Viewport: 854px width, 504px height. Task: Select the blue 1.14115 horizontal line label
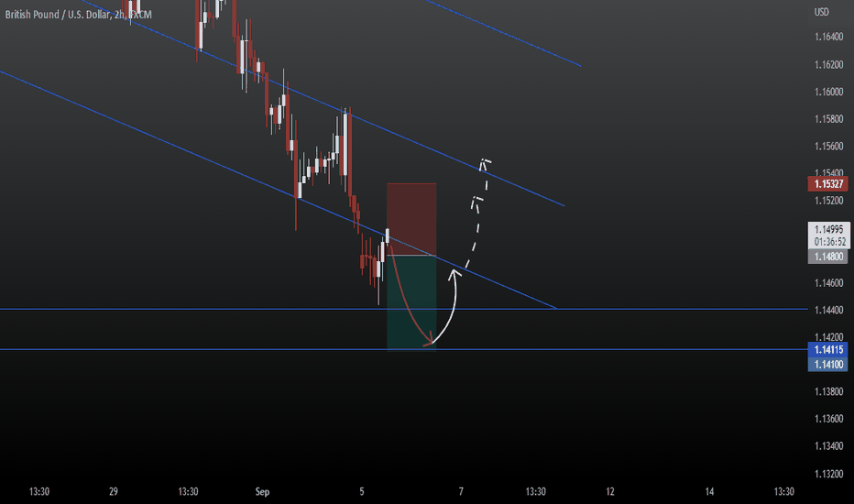(827, 350)
